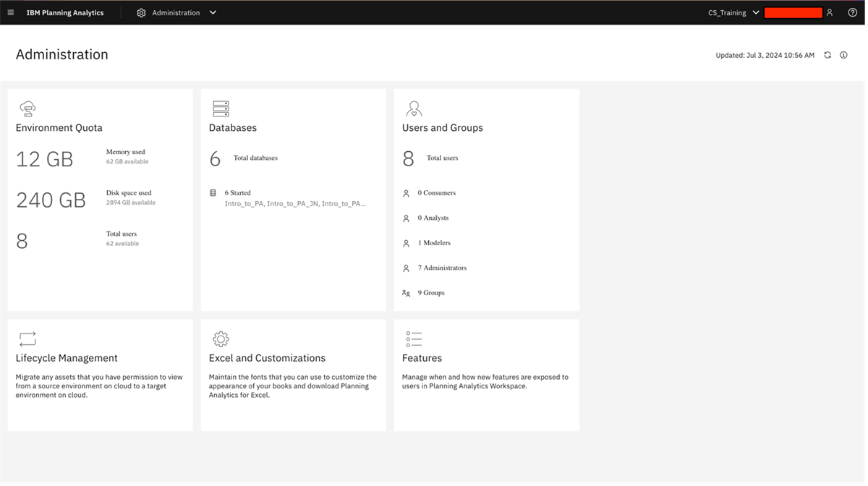Click the 0 Consumers text
The width and height of the screenshot is (868, 486).
[437, 193]
